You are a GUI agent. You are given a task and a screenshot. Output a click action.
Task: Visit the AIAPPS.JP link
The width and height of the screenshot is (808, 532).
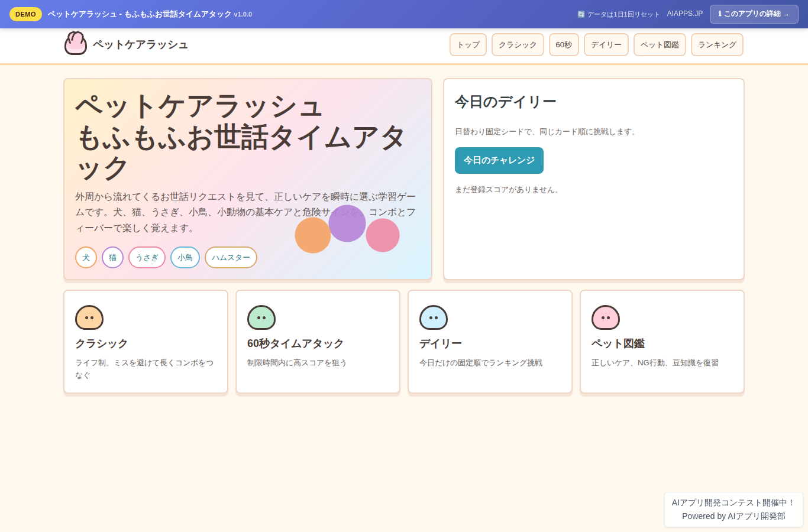point(685,14)
